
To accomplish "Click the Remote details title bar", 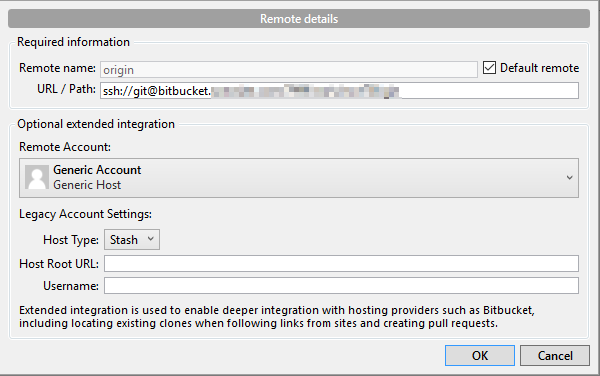I will click(x=299, y=19).
